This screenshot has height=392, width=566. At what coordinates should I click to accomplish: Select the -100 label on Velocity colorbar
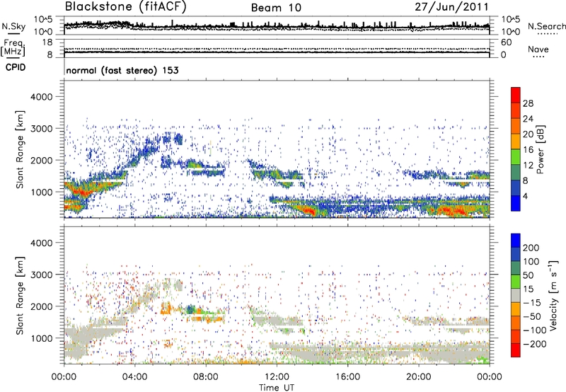point(534,330)
